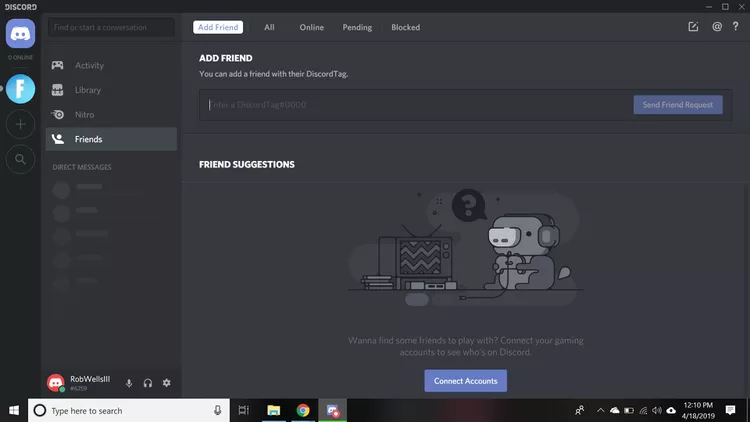Open File Explorer from taskbar
The height and width of the screenshot is (422, 750).
(x=274, y=411)
